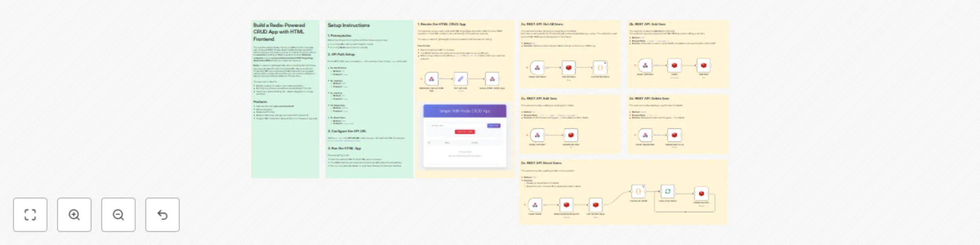980x245 pixels.
Task: Open the green loop node in Reset section
Action: click(x=668, y=192)
